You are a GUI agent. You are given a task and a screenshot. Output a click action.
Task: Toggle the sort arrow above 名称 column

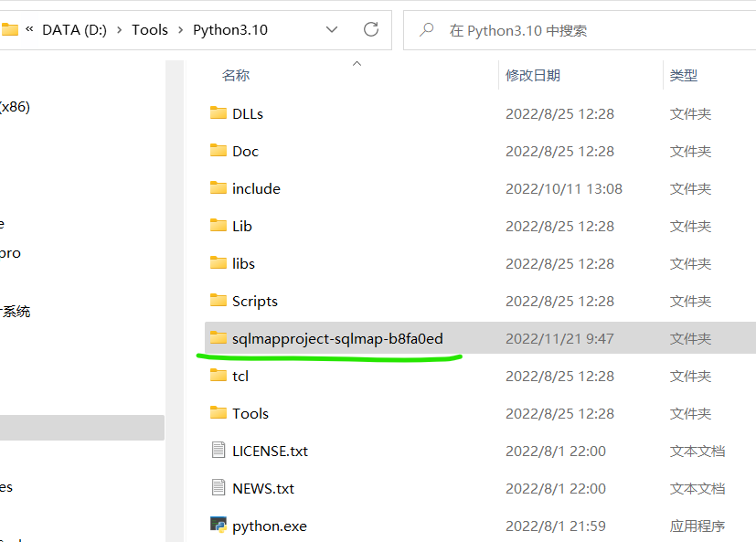[x=357, y=64]
